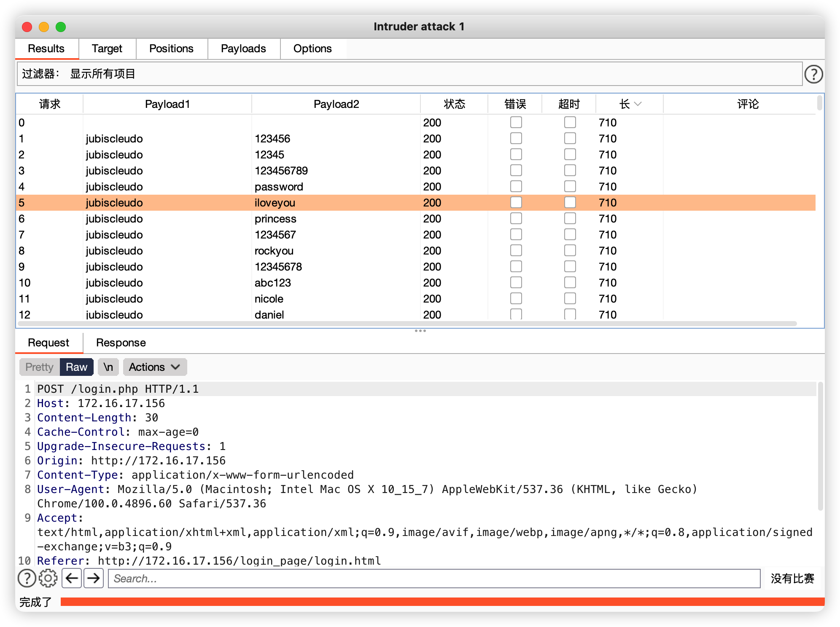Toggle error checkbox for request 1
This screenshot has height=627, width=840.
516,139
